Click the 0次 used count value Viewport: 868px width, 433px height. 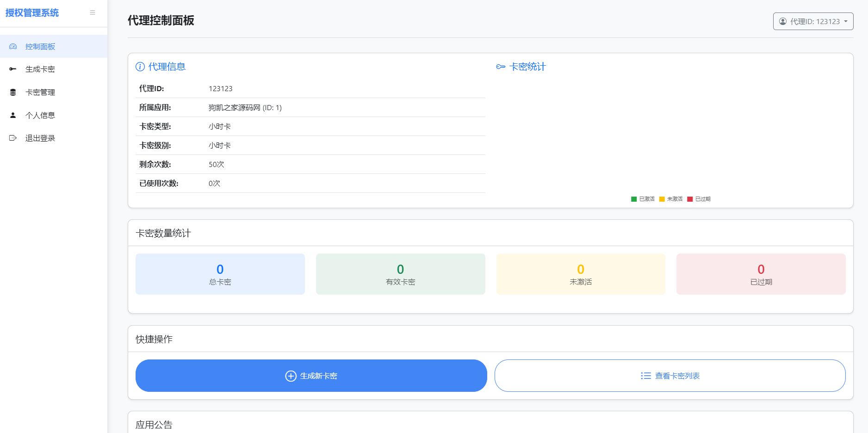(214, 183)
